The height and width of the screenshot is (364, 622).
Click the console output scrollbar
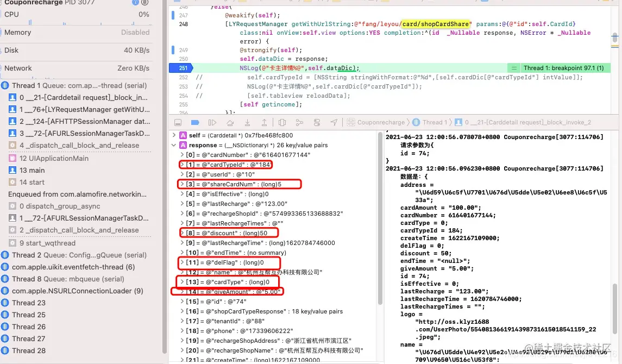tap(614, 308)
